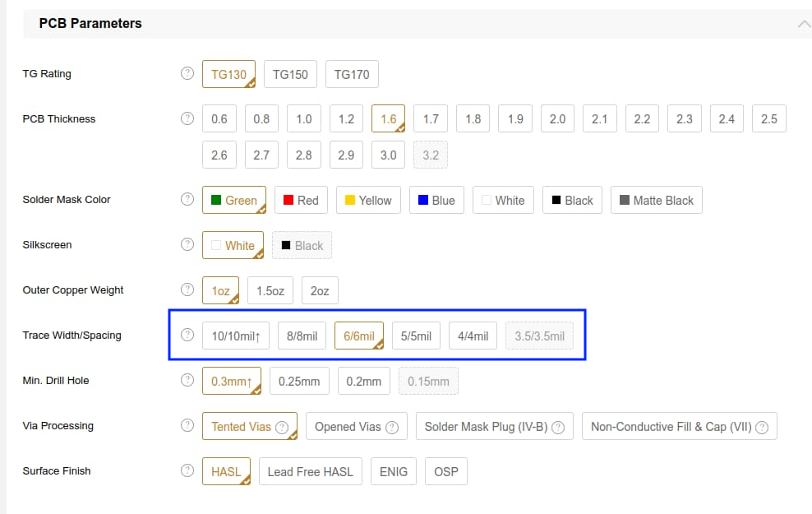Choose OSP surface finish
This screenshot has width=812, height=514.
pos(446,471)
